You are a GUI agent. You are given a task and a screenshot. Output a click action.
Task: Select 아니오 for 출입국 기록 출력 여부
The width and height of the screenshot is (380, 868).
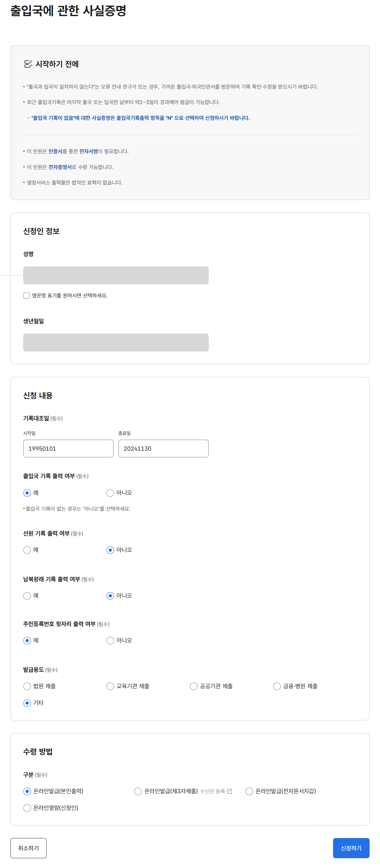coord(110,493)
